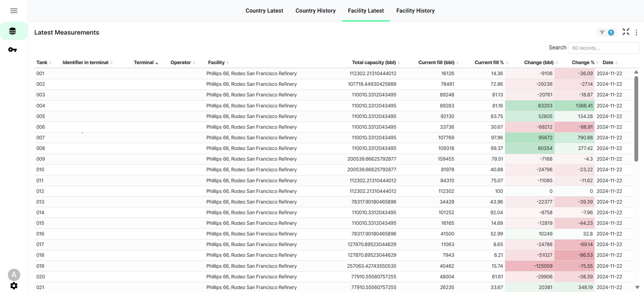This screenshot has height=292, width=644.
Task: Select the Facility Latest tab
Action: point(366,11)
